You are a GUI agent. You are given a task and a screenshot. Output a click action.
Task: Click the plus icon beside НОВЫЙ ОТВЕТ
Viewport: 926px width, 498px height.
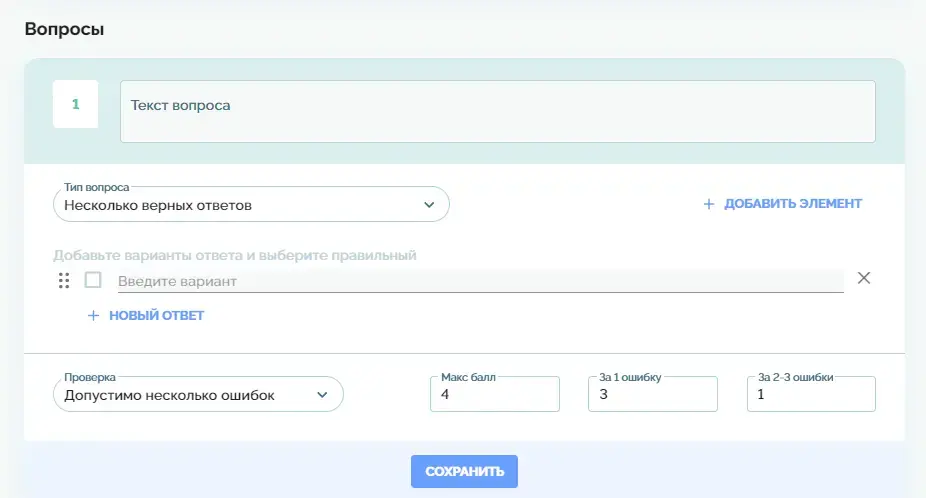pos(94,316)
